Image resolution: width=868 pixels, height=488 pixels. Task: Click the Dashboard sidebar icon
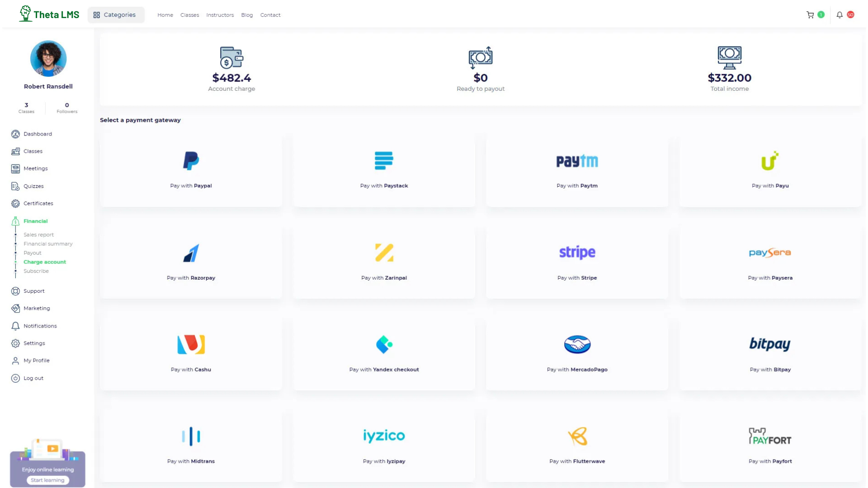[15, 134]
